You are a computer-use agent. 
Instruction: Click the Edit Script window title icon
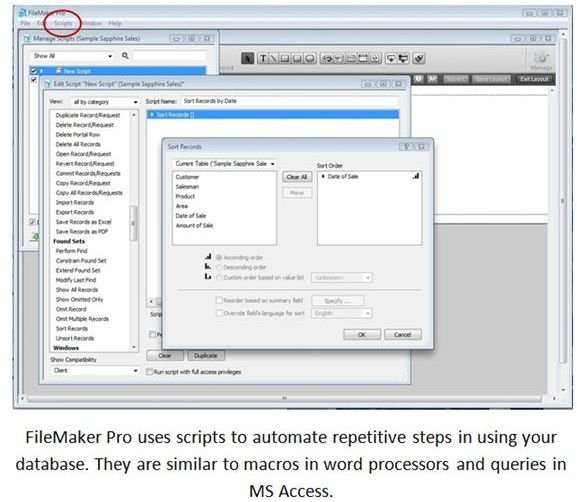click(x=47, y=84)
